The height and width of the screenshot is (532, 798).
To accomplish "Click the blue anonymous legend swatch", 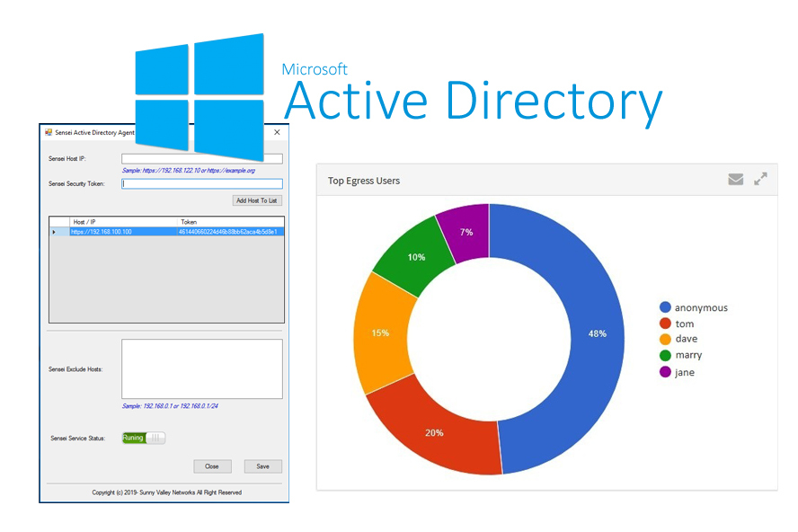I will pos(665,307).
